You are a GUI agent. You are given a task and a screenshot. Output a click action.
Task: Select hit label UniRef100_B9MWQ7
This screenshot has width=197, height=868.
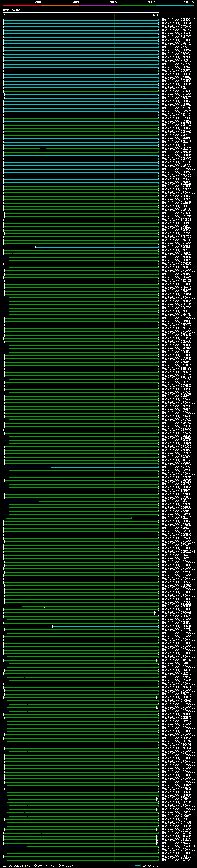click(x=177, y=321)
